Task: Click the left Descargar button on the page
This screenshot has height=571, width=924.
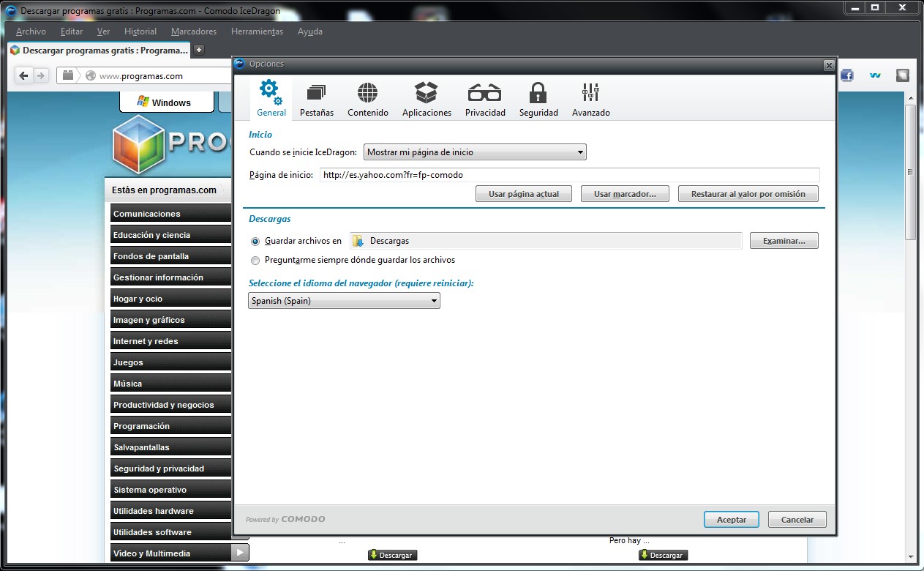Action: [392, 555]
